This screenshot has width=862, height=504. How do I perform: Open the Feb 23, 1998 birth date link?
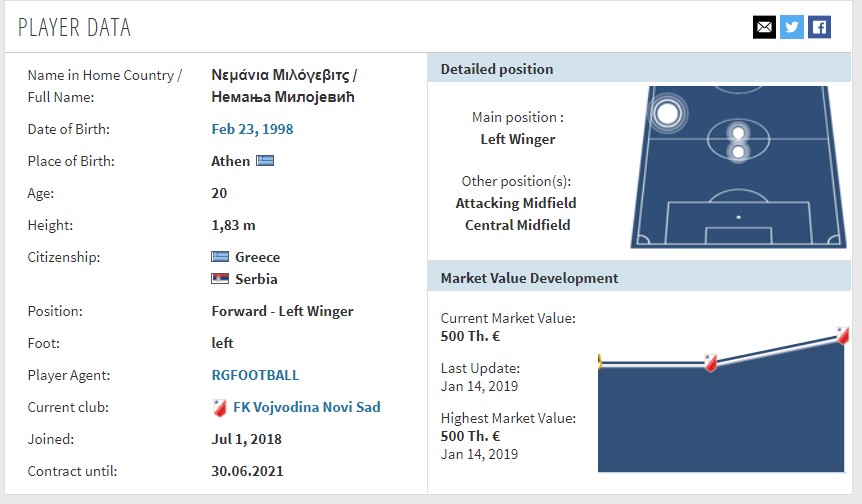click(252, 129)
